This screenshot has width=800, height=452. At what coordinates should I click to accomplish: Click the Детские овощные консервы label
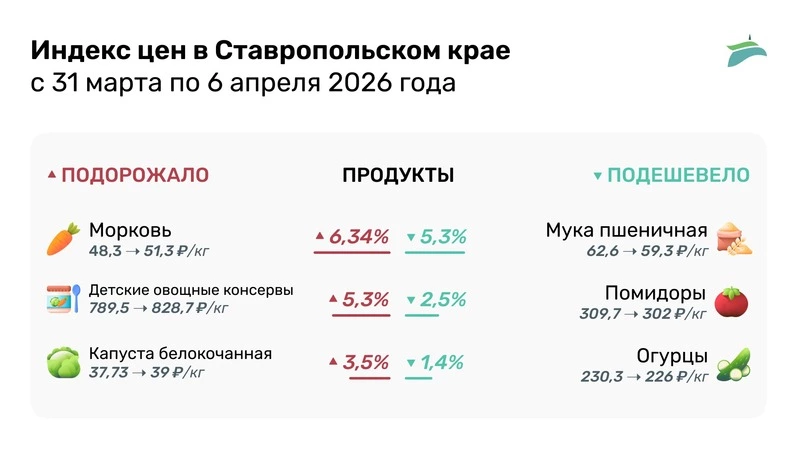pos(191,290)
